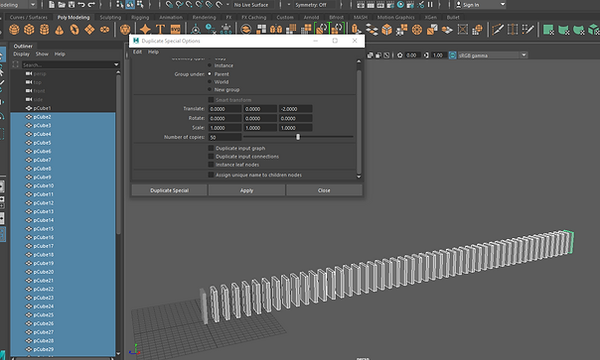Click the Bevel cube shelf icon
The height and width of the screenshot is (360, 600).
(387, 29)
